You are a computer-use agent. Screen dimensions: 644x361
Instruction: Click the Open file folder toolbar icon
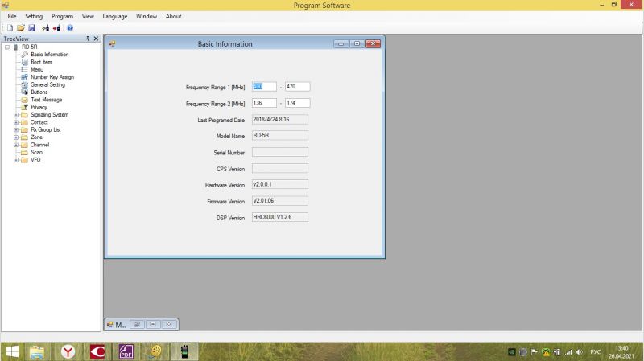[x=21, y=28]
